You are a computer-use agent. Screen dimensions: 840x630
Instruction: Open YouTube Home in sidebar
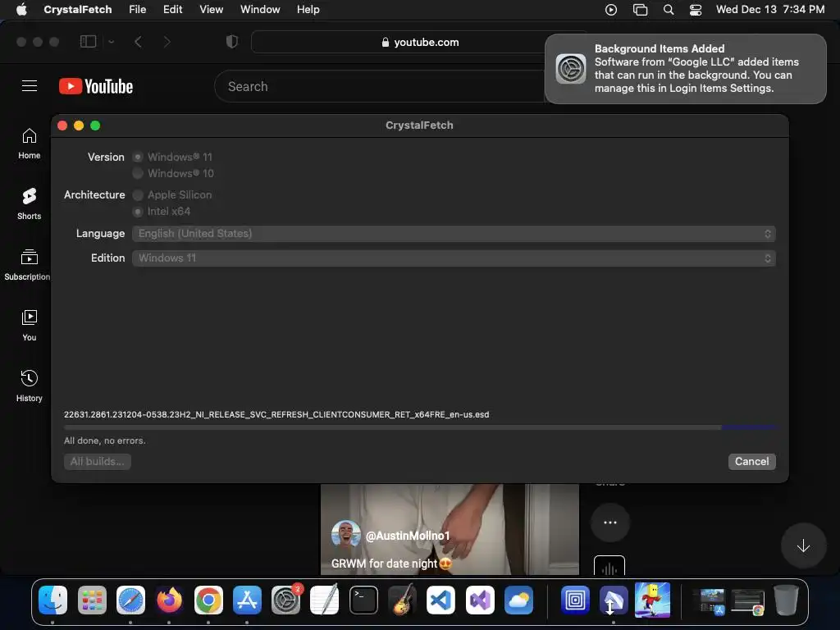point(29,144)
